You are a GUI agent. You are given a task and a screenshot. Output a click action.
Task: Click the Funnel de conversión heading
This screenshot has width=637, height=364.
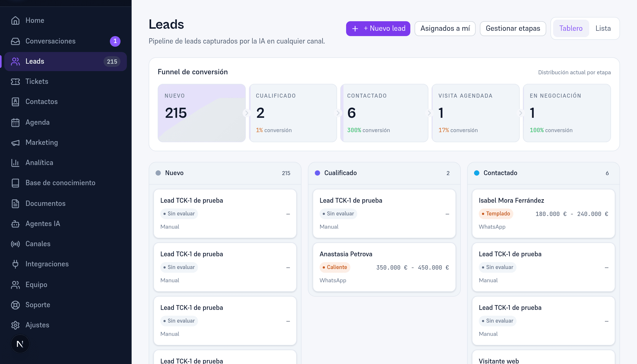click(x=193, y=72)
